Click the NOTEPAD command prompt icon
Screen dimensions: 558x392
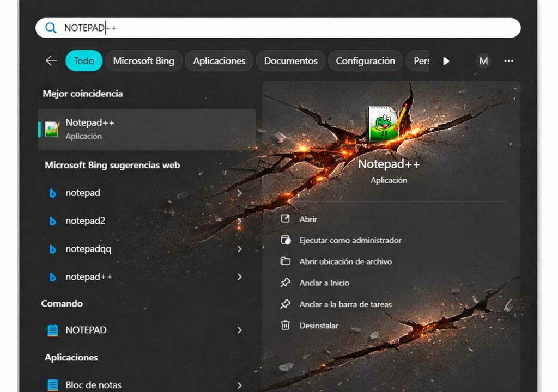coord(53,330)
